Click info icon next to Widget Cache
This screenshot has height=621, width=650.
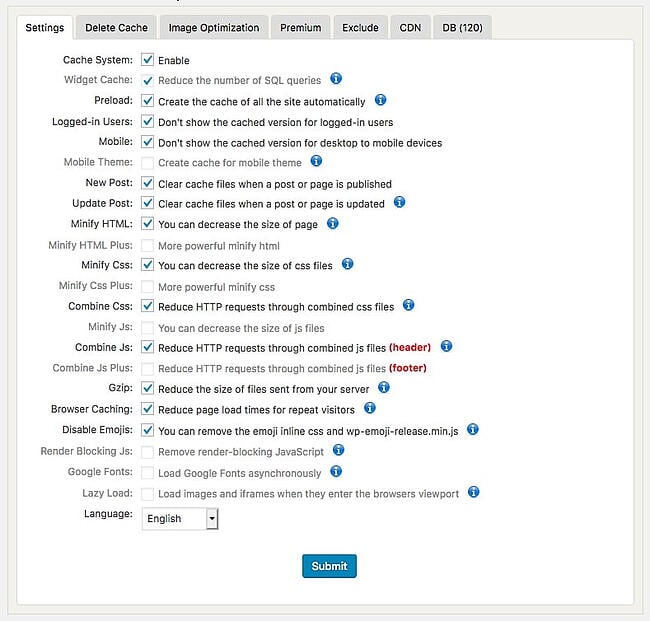point(336,78)
